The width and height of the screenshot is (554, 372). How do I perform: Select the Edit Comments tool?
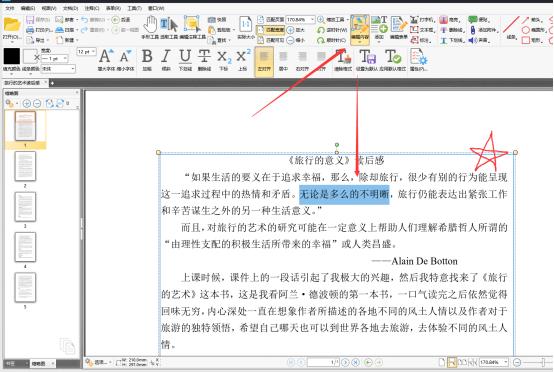click(192, 25)
